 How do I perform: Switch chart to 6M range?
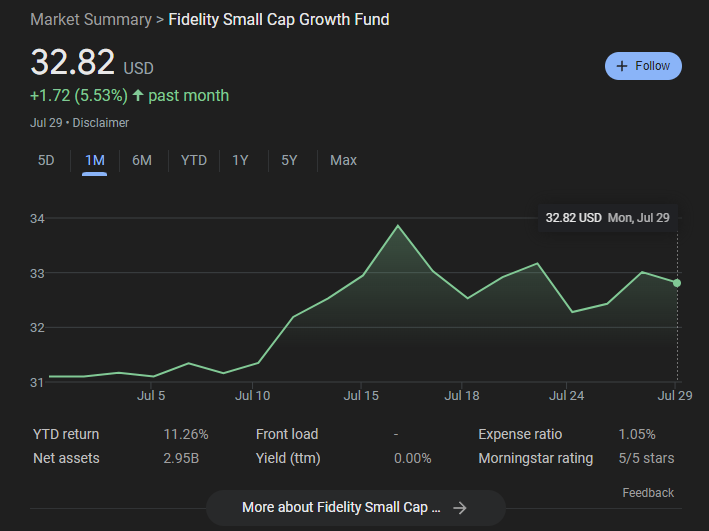click(142, 160)
